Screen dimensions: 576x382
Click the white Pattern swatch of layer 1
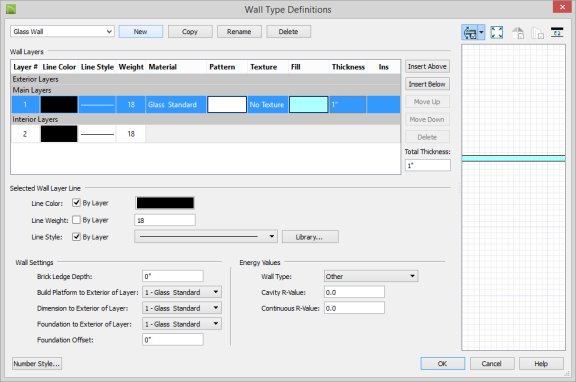[227, 105]
